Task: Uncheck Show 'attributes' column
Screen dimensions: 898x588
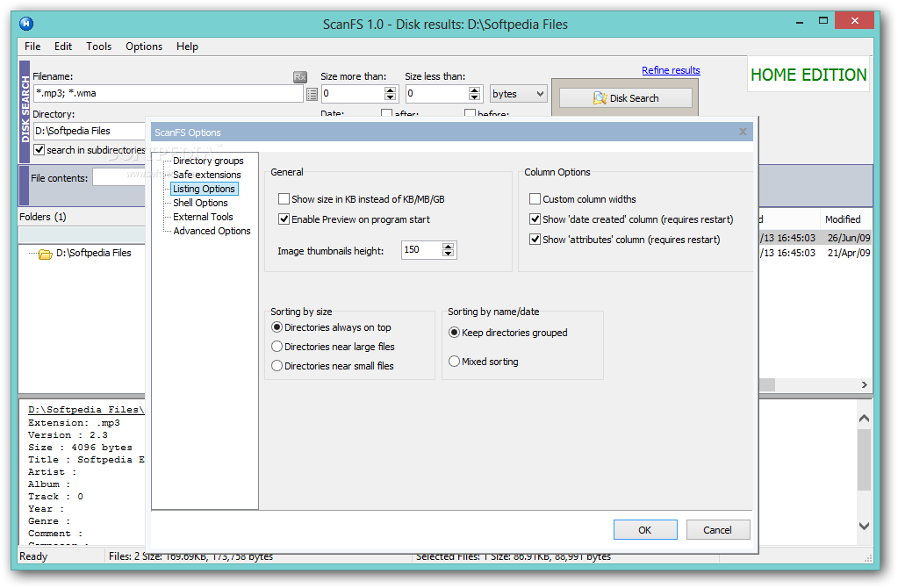Action: click(535, 239)
